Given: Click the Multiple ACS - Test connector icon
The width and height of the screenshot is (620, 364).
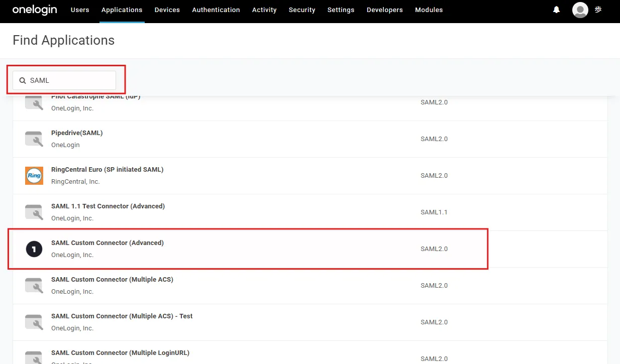Looking at the screenshot, I should (x=34, y=322).
